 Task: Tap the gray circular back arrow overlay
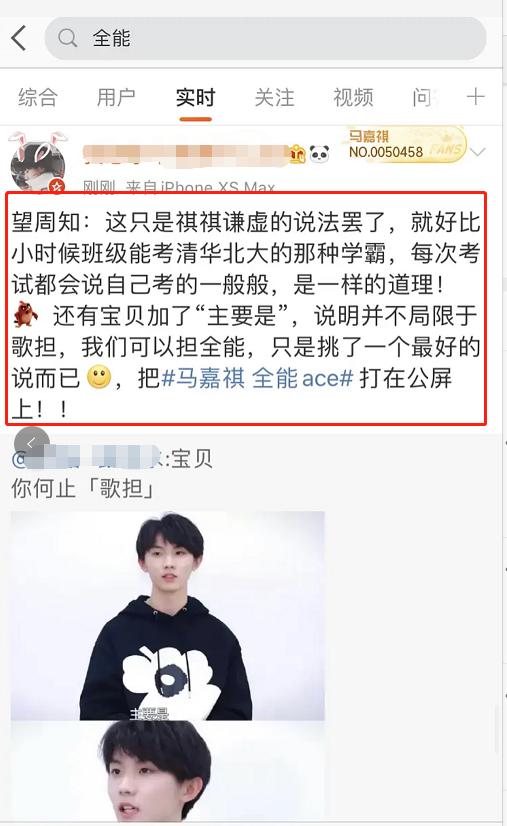coord(32,444)
